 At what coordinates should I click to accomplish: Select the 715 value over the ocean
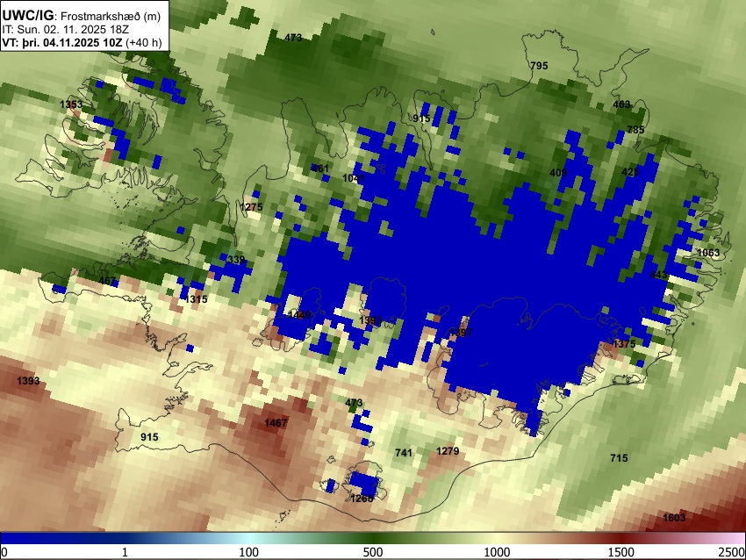(619, 458)
